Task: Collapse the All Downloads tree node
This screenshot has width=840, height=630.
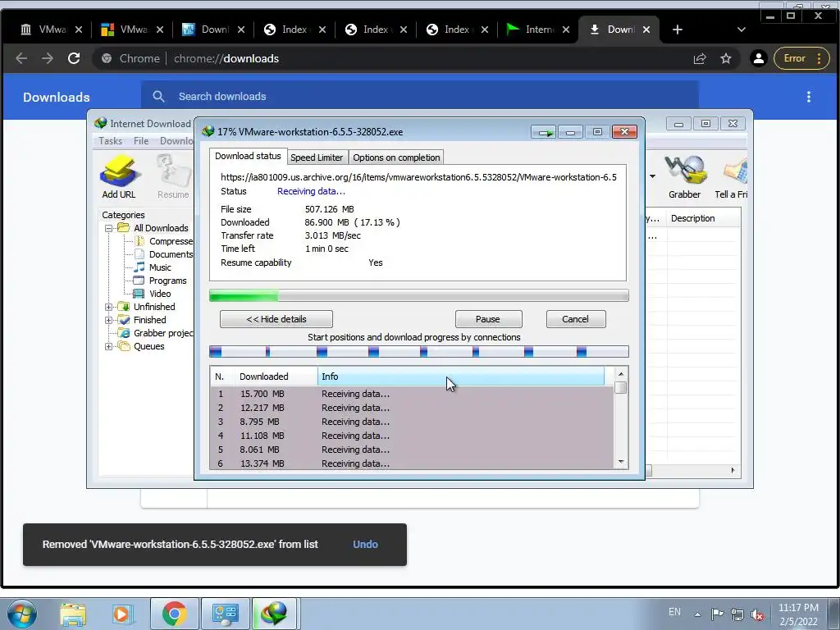Action: point(109,228)
